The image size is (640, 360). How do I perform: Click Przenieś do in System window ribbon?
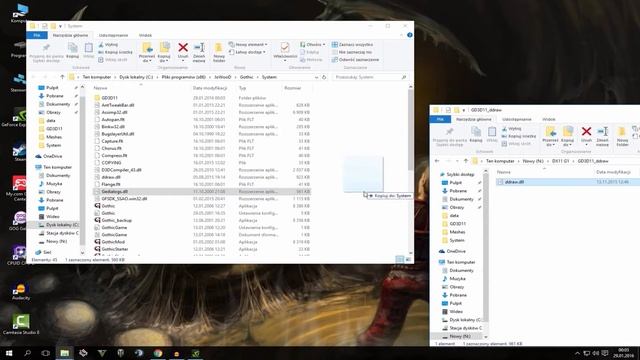147,52
